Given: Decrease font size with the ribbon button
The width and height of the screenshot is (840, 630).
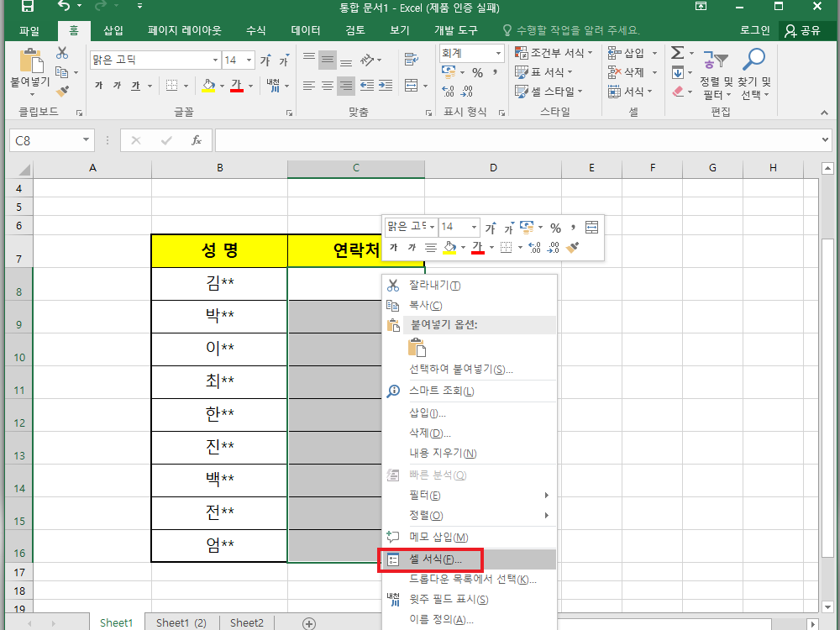Looking at the screenshot, I should (284, 60).
